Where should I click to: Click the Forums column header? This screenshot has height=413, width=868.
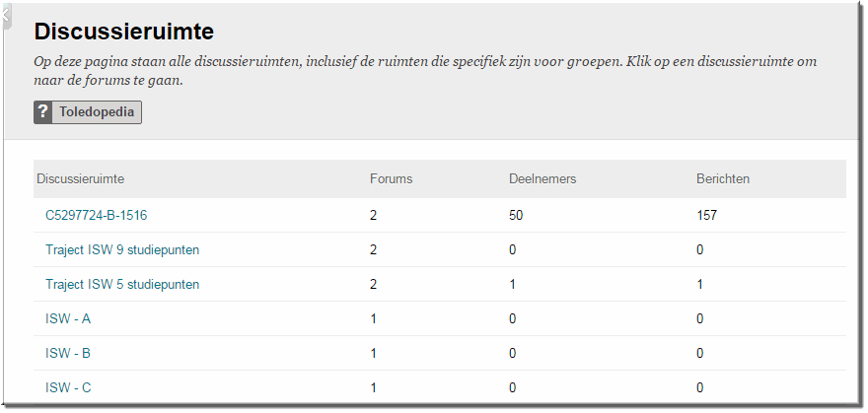click(x=392, y=179)
